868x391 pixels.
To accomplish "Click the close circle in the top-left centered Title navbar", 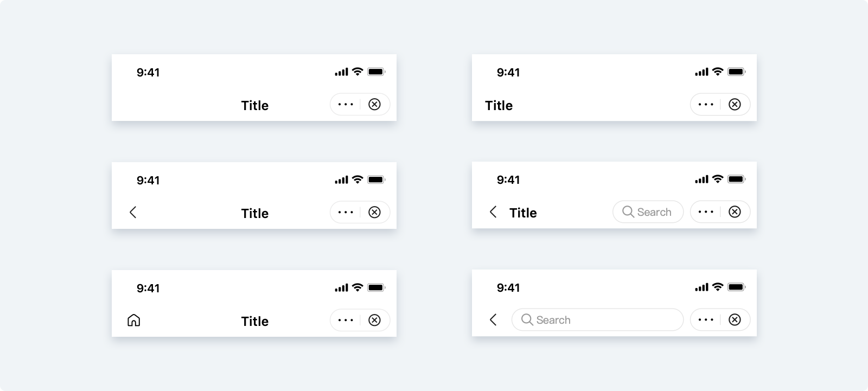I will pyautogui.click(x=374, y=105).
